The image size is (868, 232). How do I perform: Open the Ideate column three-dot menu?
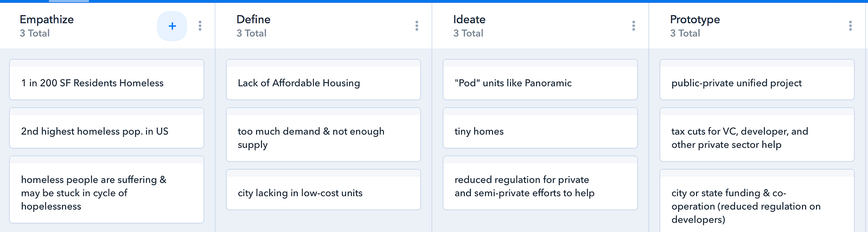coord(633,26)
